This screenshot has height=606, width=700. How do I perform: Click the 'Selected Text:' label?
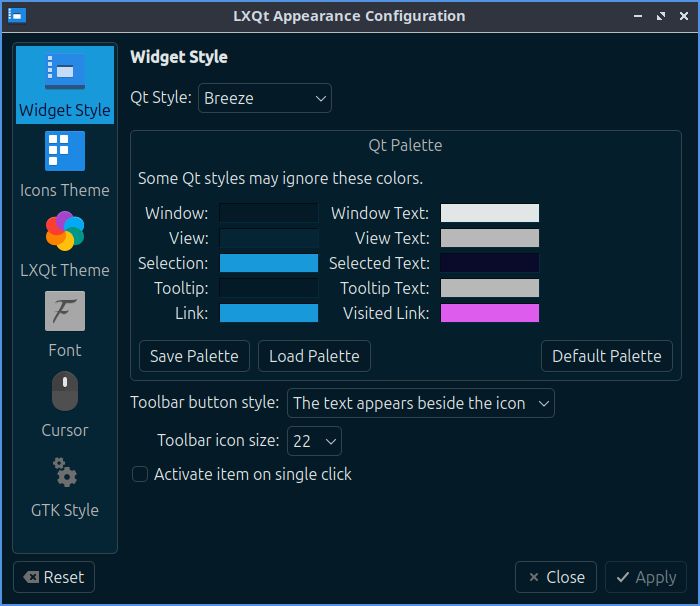[379, 263]
